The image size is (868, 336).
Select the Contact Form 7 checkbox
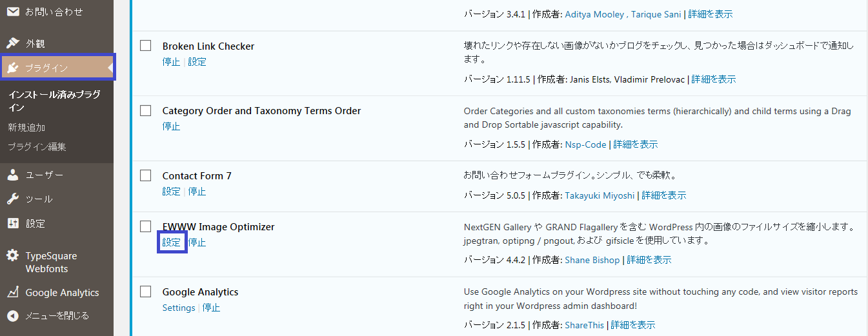click(146, 175)
